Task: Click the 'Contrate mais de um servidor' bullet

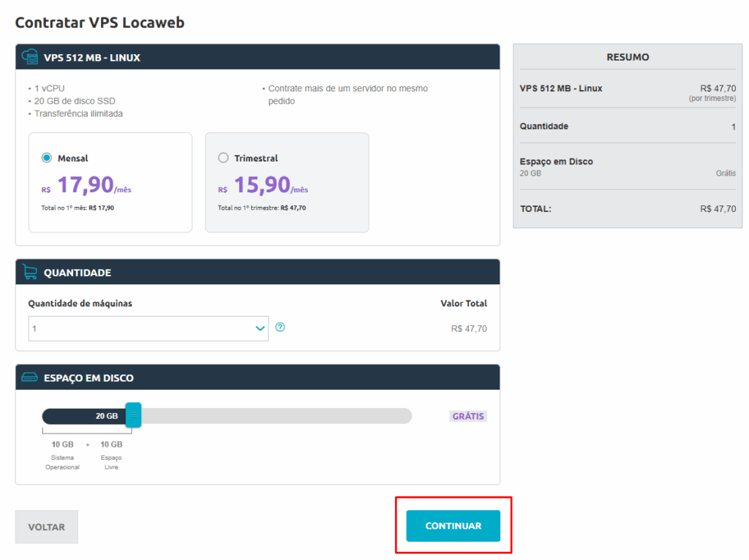Action: (x=347, y=94)
